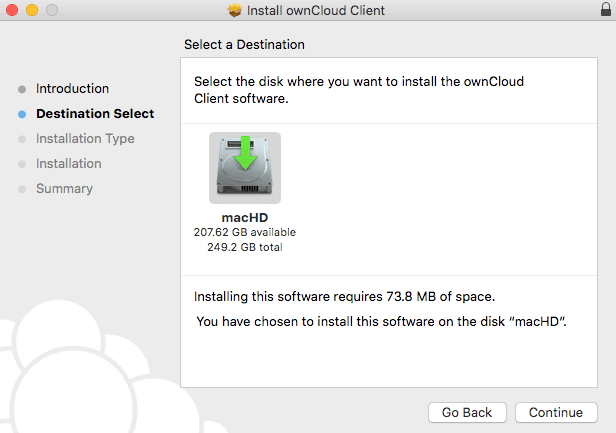Image resolution: width=616 pixels, height=433 pixels.
Task: Click the blue Destination Select bullet
Action: (x=22, y=114)
